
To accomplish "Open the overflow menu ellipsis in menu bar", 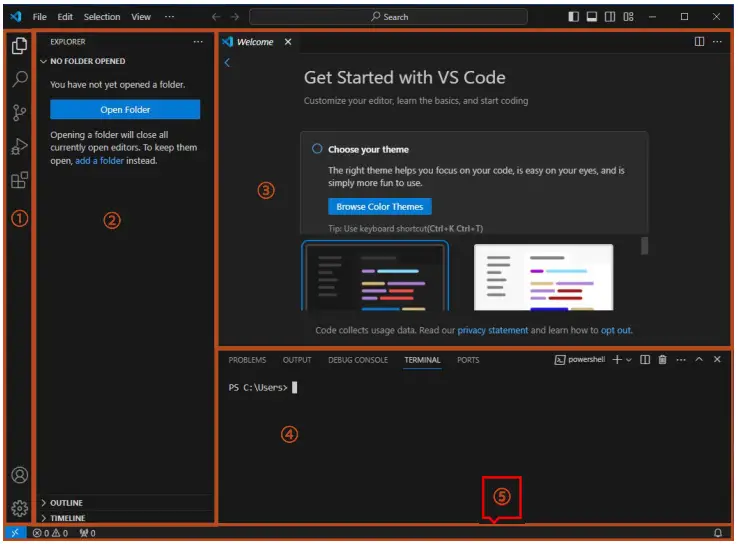I will [x=169, y=17].
